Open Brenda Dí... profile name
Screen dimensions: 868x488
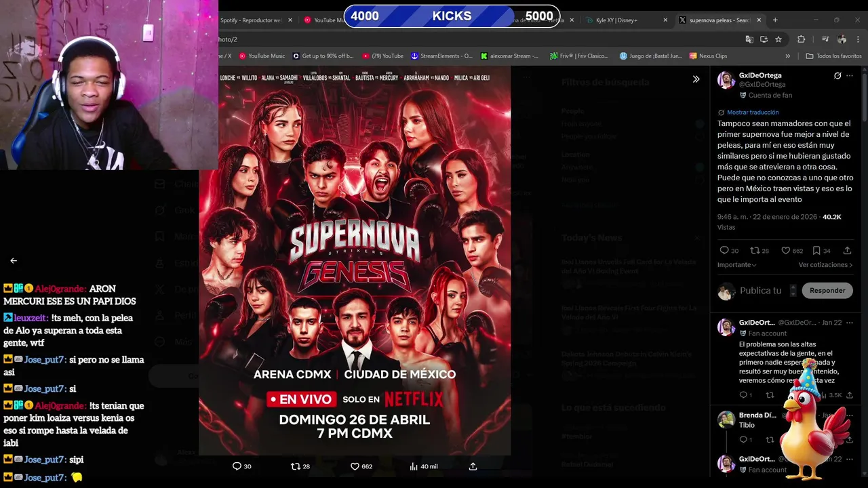point(757,415)
